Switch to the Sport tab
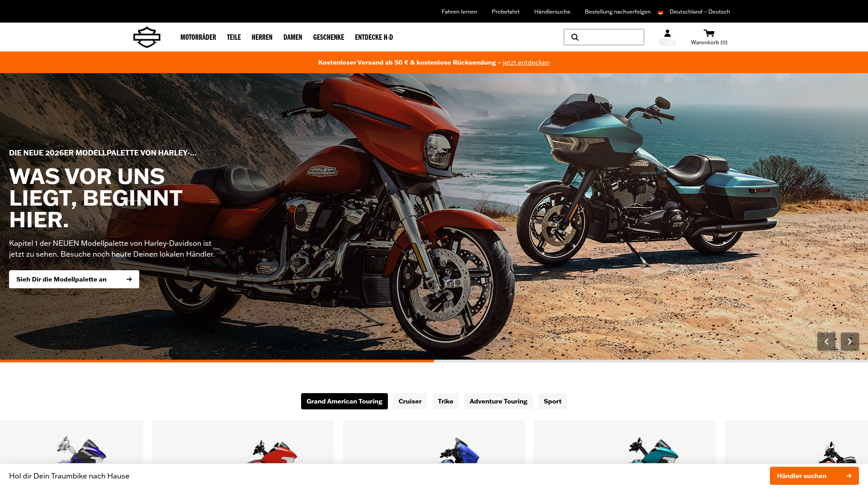 (x=552, y=401)
